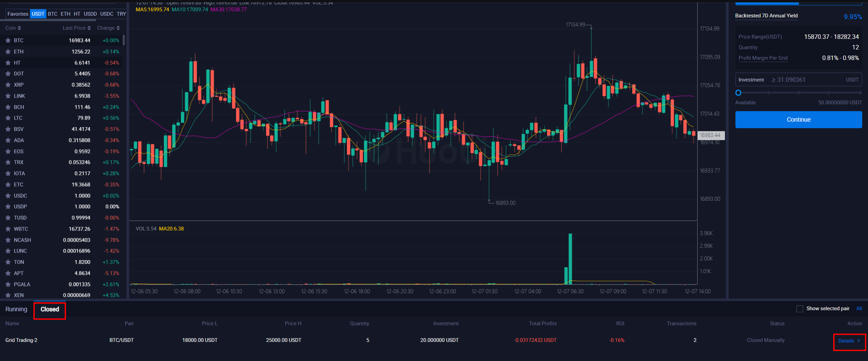Screen dimensions: 868x361
Task: Star the DOT coin row
Action: point(8,74)
